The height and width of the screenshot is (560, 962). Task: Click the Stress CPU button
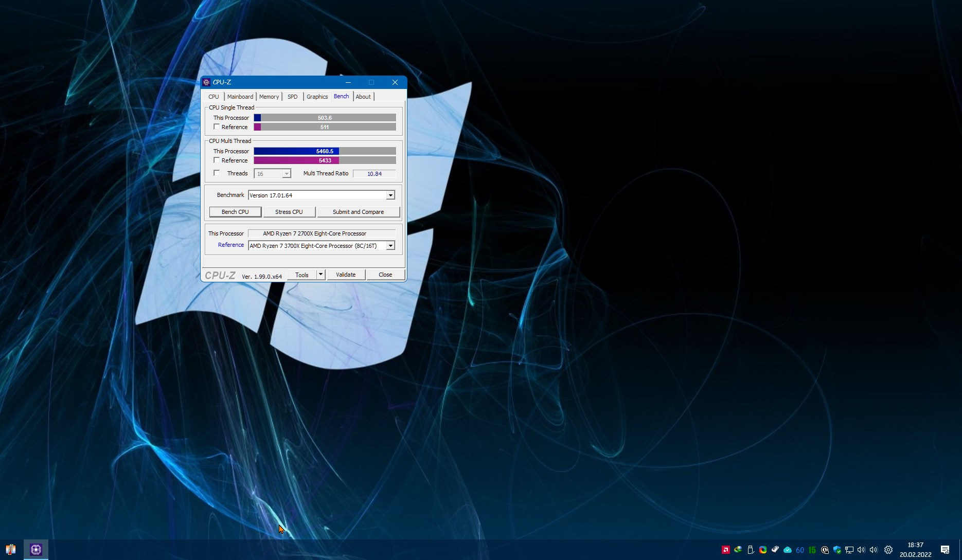(289, 212)
